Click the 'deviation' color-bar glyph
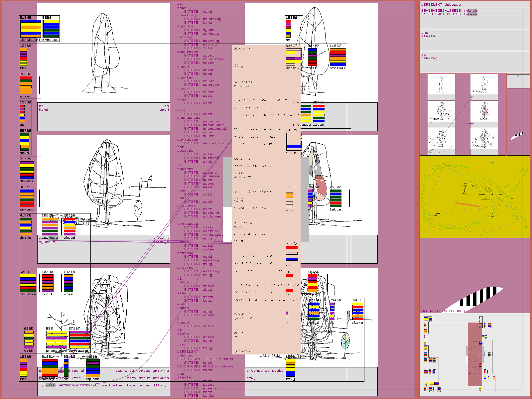The height and width of the screenshot is (399, 532). point(79,340)
